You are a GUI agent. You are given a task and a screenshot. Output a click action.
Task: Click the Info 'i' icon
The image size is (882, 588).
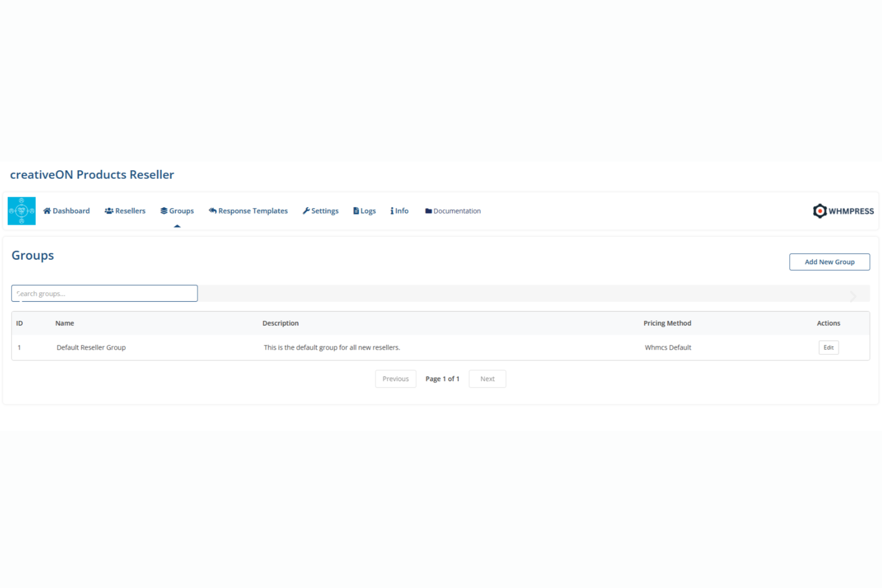pyautogui.click(x=392, y=211)
